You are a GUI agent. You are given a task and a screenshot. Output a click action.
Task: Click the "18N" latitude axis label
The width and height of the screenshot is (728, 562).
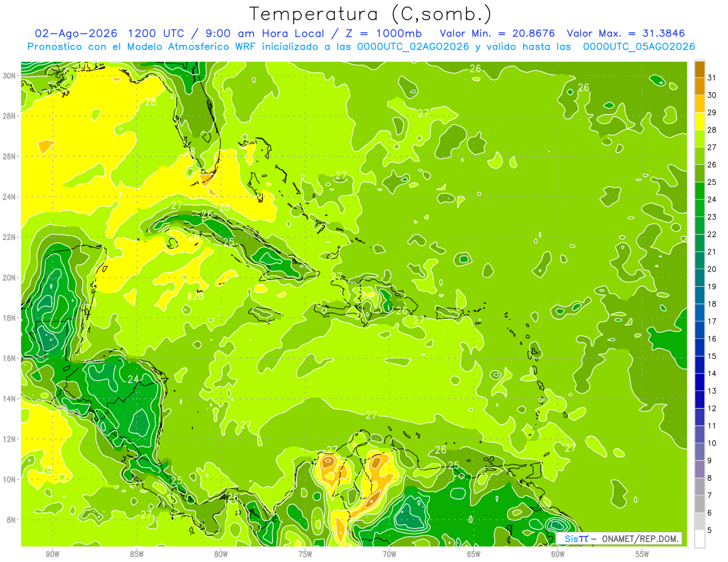pyautogui.click(x=9, y=318)
